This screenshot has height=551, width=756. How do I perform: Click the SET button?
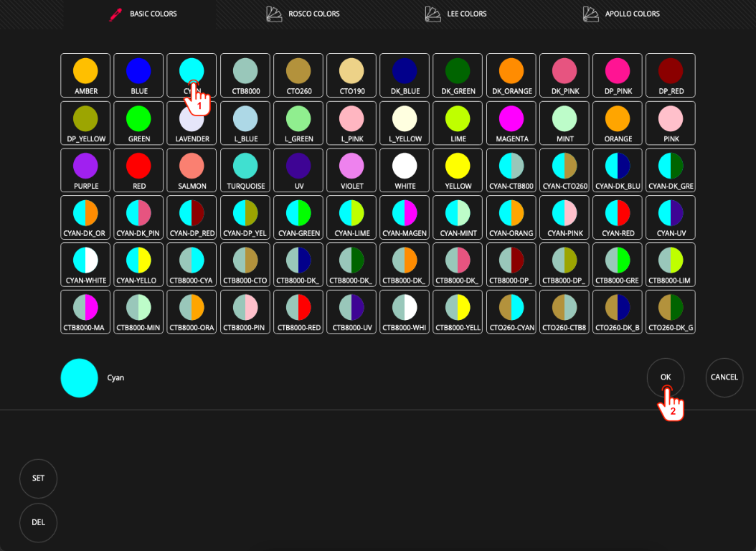click(x=38, y=479)
